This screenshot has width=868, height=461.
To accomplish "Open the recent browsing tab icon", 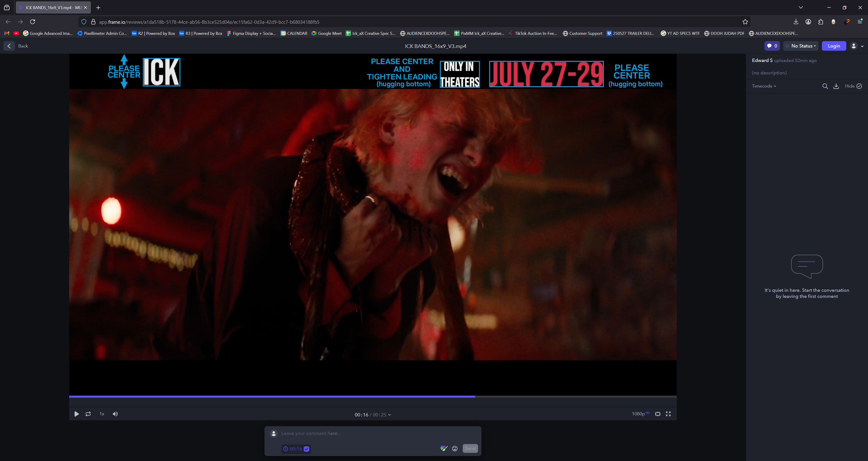I will click(x=7, y=7).
